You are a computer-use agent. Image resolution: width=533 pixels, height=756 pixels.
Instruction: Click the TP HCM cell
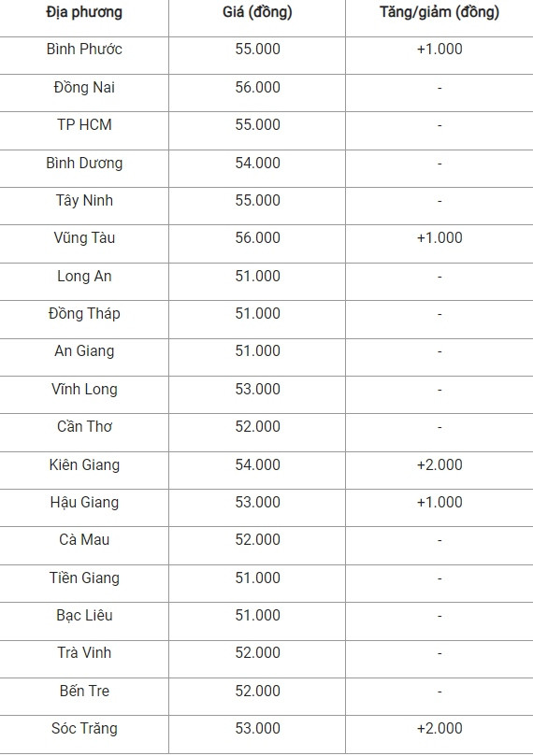[84, 125]
